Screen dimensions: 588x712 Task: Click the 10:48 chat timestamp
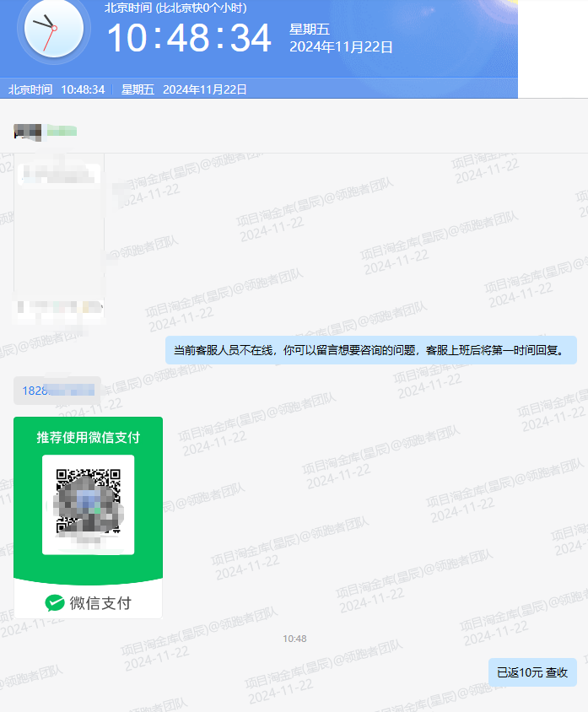(x=294, y=639)
